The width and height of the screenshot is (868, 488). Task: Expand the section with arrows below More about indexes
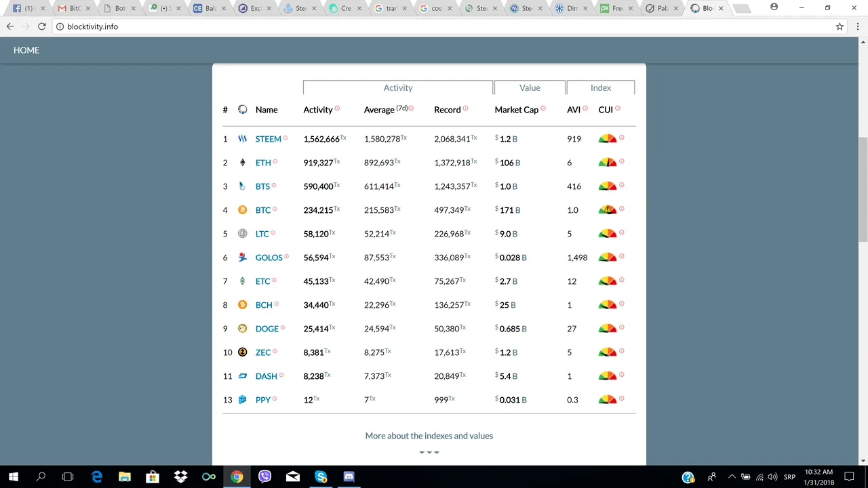click(x=429, y=452)
